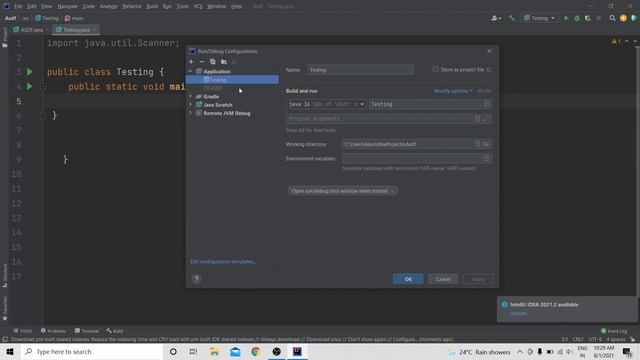Image resolution: width=640 pixels, height=360 pixels.
Task: Open the TODO tool window tab
Action: (x=22, y=331)
